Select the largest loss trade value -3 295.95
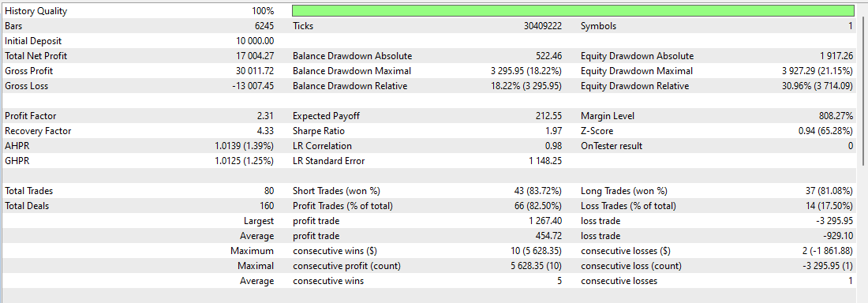 pos(836,221)
